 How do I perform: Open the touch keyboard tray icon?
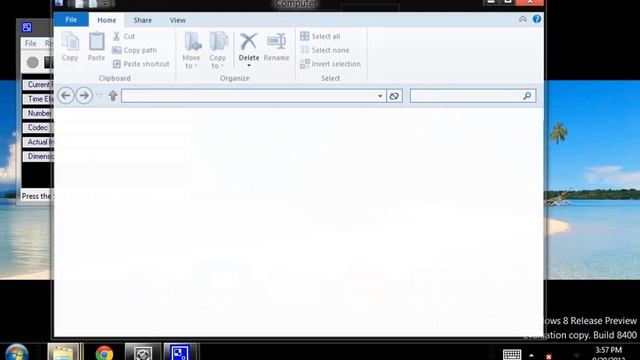(x=512, y=355)
